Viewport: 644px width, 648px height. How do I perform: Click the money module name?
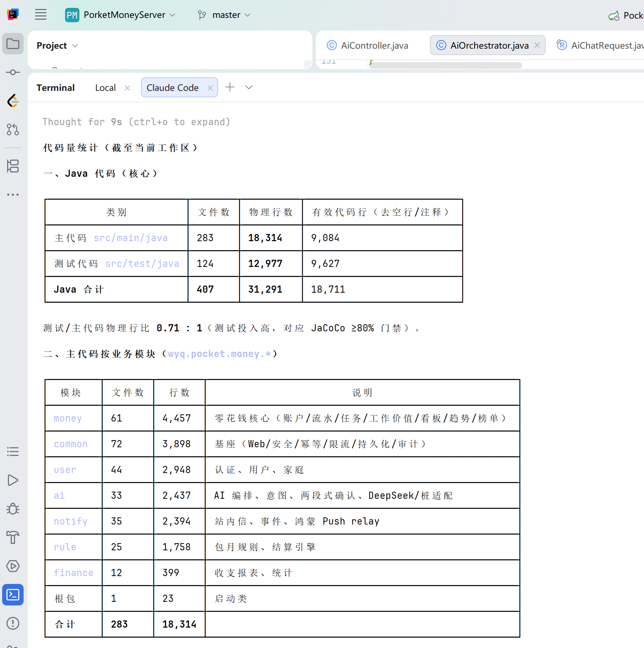[68, 418]
